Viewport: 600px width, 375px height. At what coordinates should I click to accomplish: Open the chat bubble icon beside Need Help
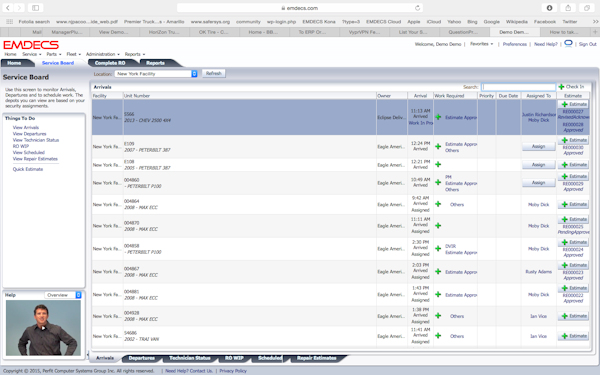point(568,44)
